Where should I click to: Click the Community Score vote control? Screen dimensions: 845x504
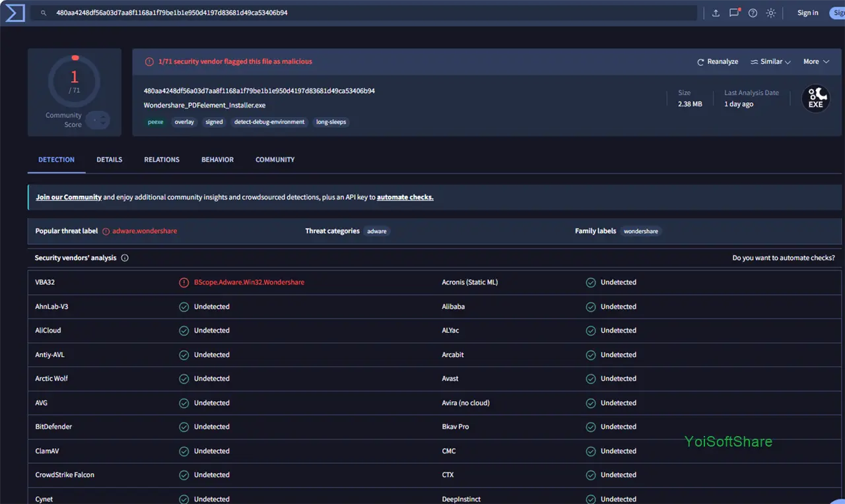click(x=98, y=120)
